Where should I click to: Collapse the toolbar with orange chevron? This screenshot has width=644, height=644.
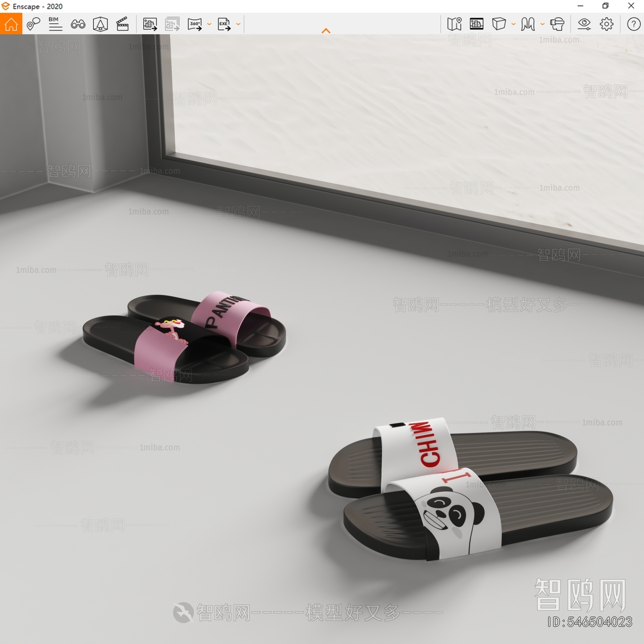point(326,31)
